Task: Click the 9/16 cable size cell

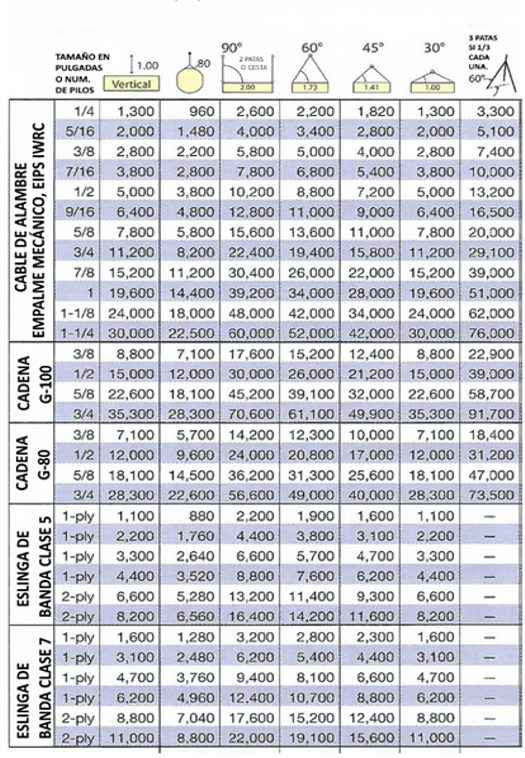Action: tap(83, 212)
